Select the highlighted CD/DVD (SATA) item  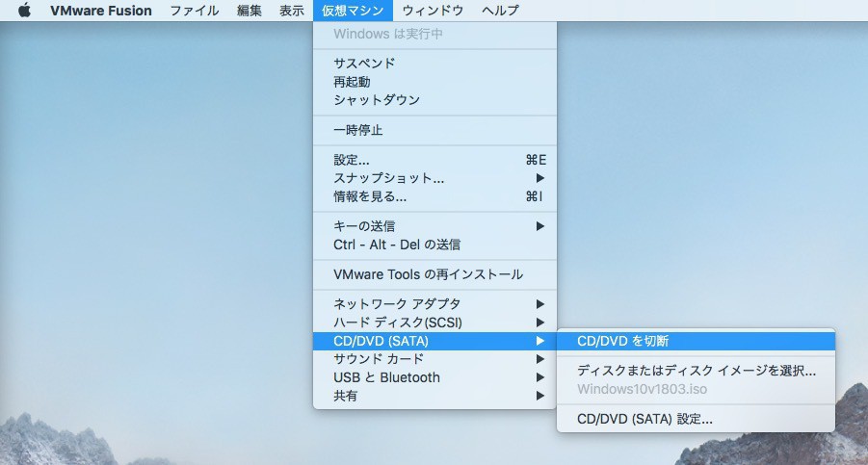(434, 341)
